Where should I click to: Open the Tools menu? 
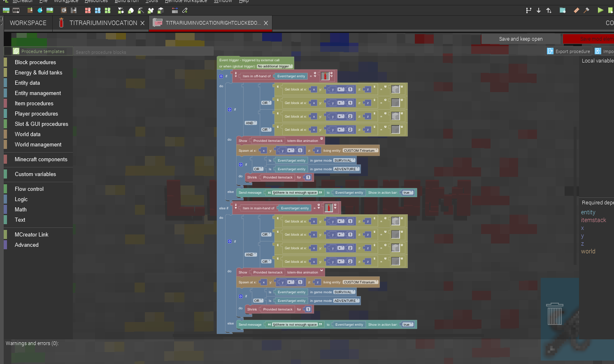(x=151, y=2)
